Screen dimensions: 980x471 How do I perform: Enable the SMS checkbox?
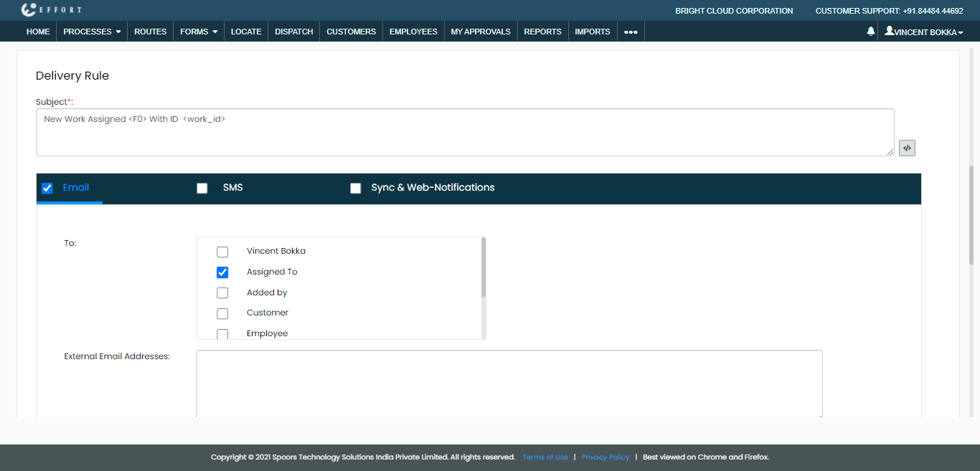click(x=202, y=189)
